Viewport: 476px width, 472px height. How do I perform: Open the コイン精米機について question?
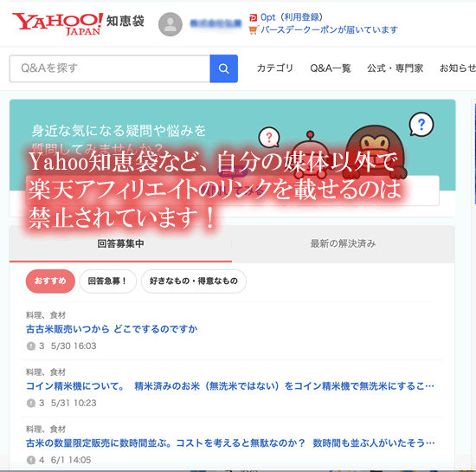pyautogui.click(x=230, y=386)
